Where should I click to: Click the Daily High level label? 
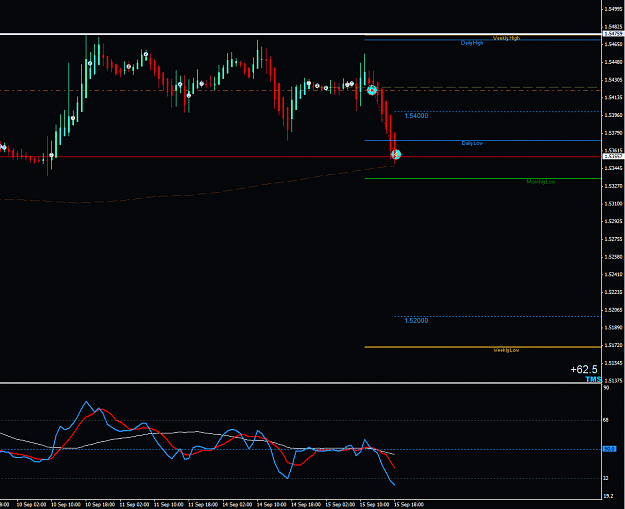pyautogui.click(x=472, y=43)
